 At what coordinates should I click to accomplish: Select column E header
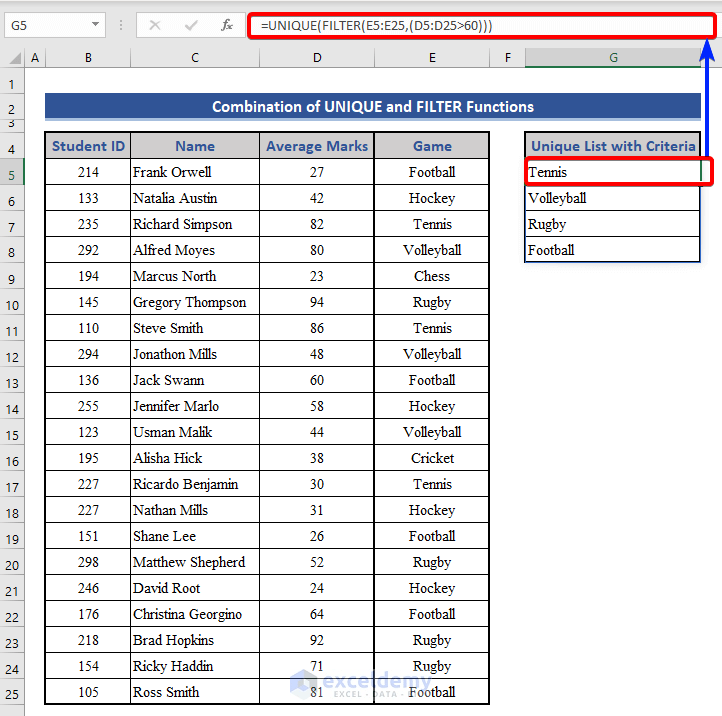tap(432, 58)
